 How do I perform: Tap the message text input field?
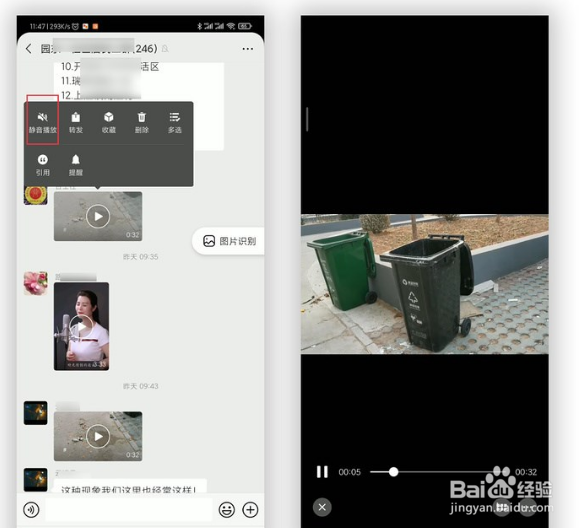[129, 510]
